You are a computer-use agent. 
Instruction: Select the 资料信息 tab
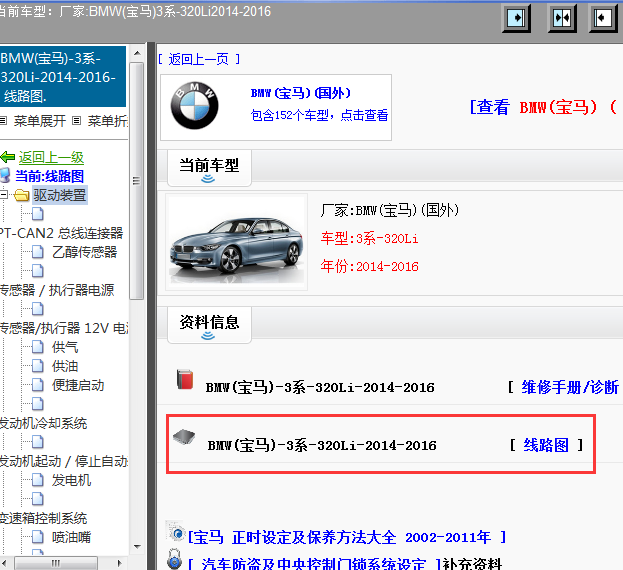(209, 325)
